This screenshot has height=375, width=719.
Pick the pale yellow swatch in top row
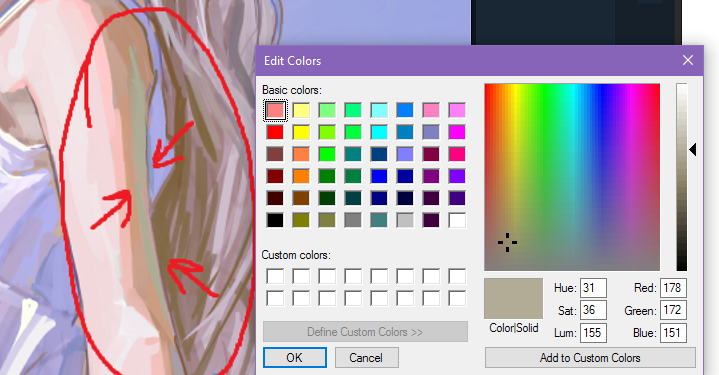[x=301, y=110]
